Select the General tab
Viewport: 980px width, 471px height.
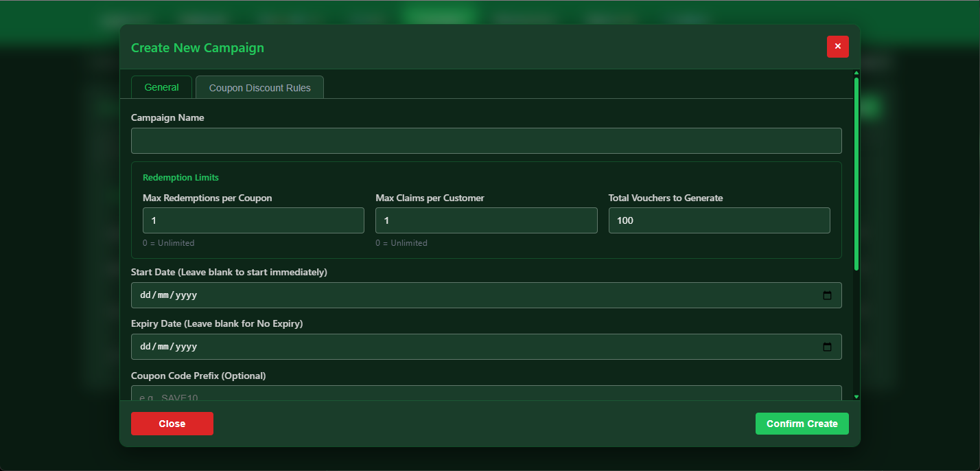pyautogui.click(x=161, y=87)
